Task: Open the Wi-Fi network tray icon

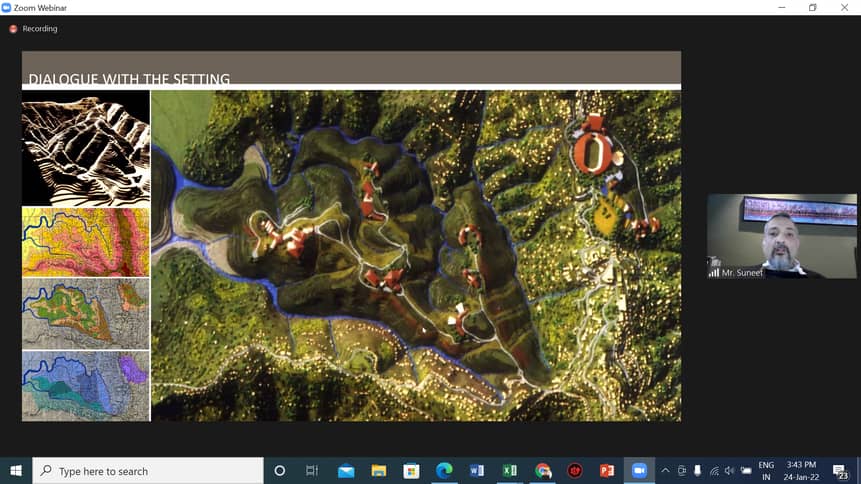Action: tap(714, 471)
